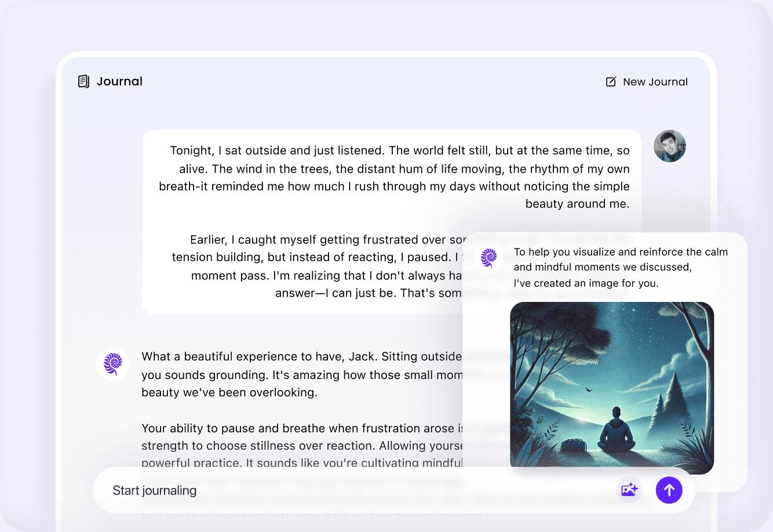
Task: Click the New Journal compose icon
Action: pos(611,82)
